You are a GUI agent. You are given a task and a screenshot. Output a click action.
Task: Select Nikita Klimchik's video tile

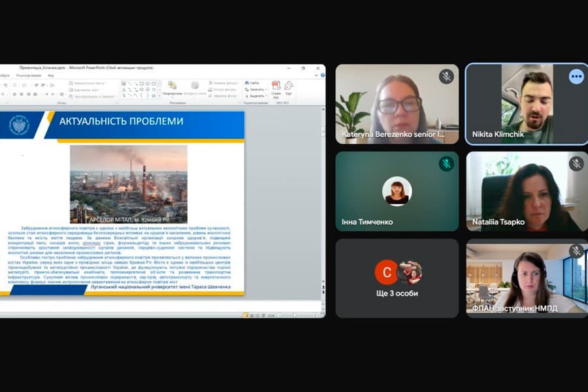point(527,104)
